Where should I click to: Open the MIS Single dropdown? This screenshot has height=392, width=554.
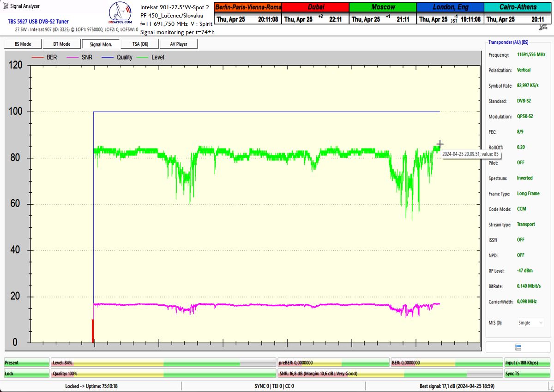[x=530, y=323]
